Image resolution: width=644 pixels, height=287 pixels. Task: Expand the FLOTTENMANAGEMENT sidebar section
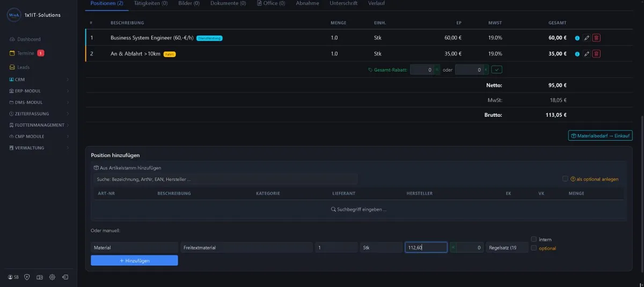(x=39, y=125)
